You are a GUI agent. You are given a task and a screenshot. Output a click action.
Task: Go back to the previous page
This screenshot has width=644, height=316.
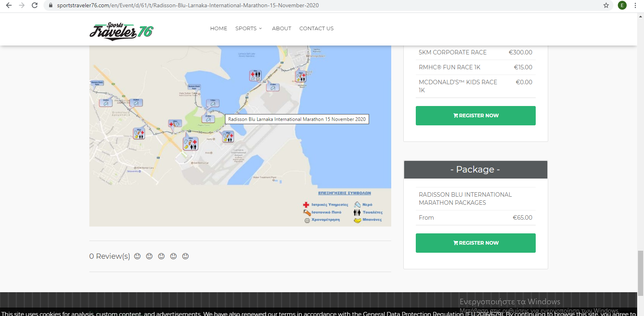[x=9, y=5]
